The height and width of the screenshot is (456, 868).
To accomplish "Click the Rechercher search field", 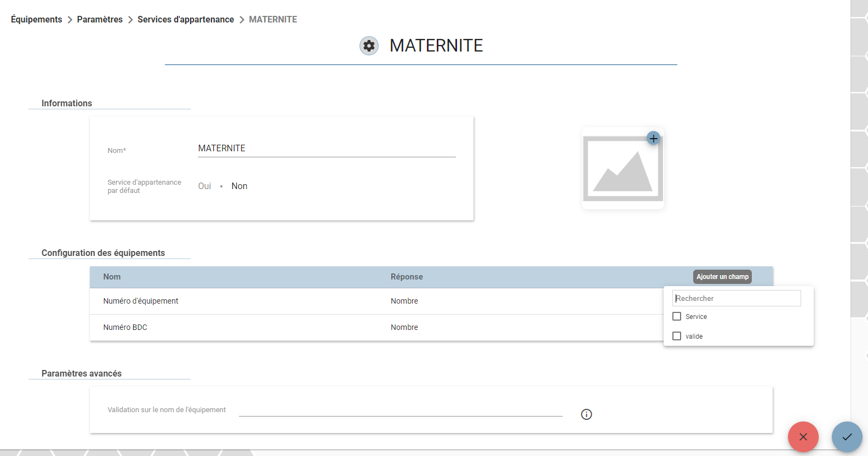I will [736, 298].
